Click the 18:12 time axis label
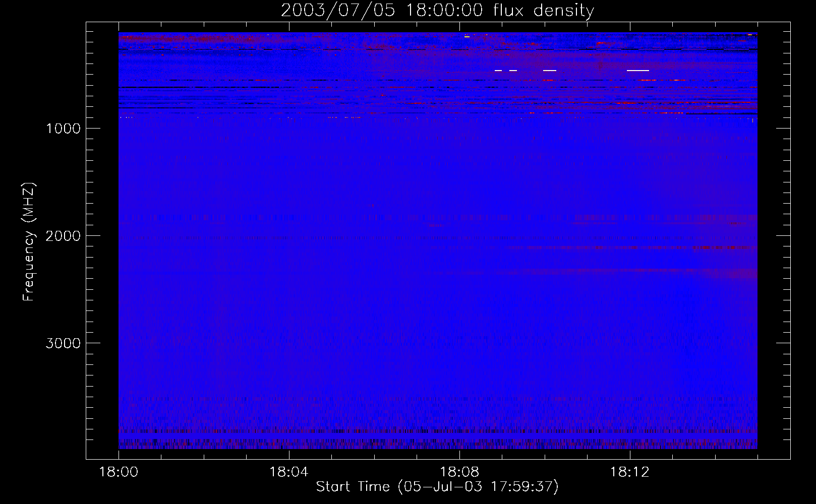816x504 pixels. tap(630, 472)
